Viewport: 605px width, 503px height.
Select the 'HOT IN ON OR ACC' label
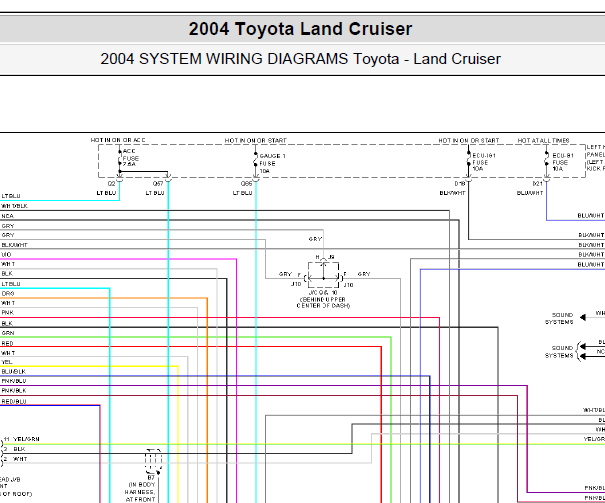pyautogui.click(x=118, y=140)
